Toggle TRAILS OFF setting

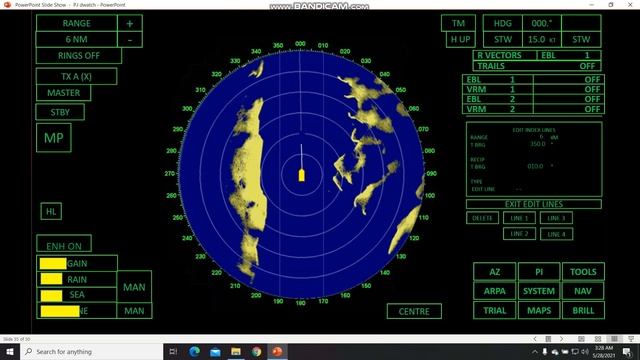click(x=537, y=66)
